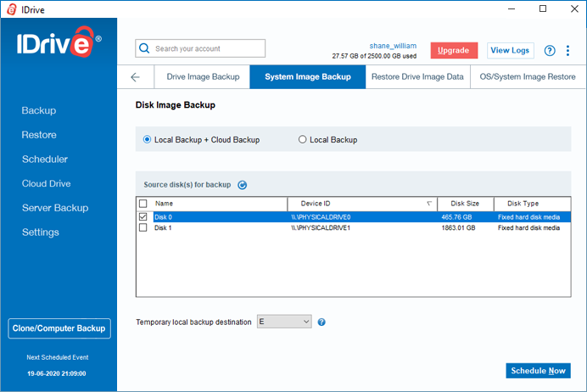
Task: Open the three-dot more options menu
Action: tap(567, 51)
